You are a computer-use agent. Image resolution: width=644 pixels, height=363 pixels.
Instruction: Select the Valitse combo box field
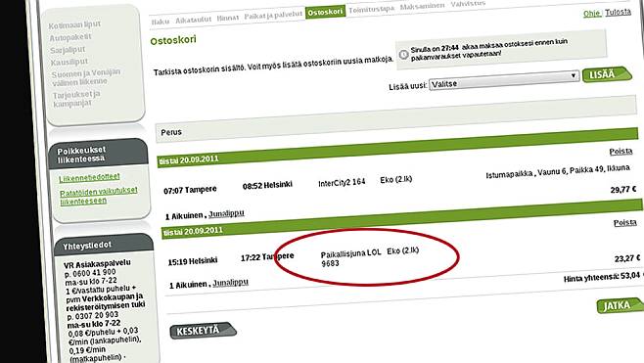503,80
